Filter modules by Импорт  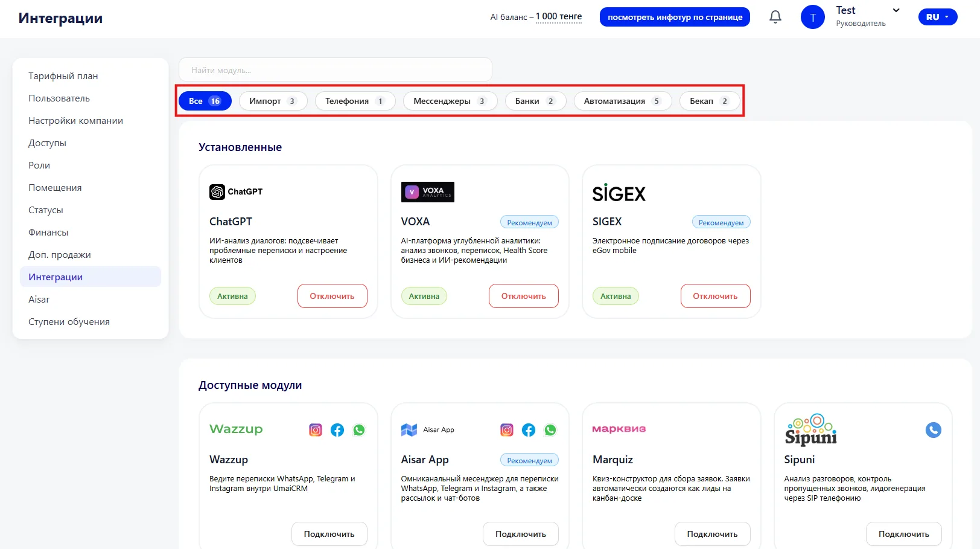[x=273, y=101]
